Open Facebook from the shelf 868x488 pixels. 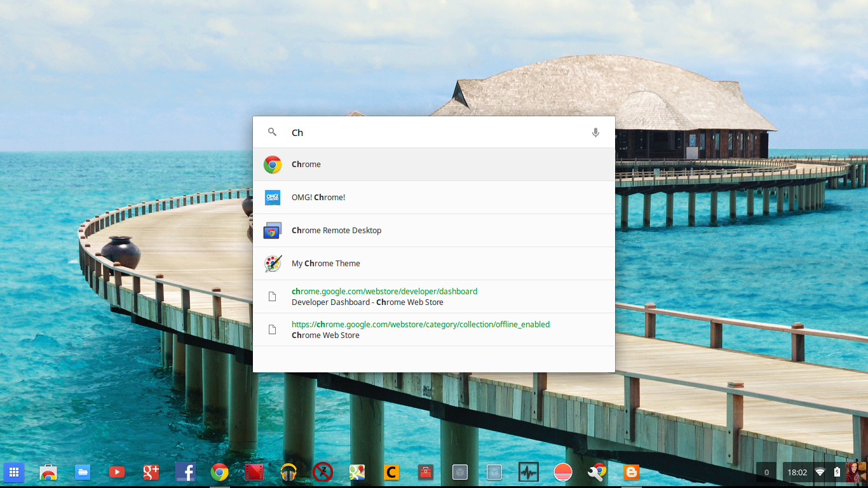tap(186, 472)
